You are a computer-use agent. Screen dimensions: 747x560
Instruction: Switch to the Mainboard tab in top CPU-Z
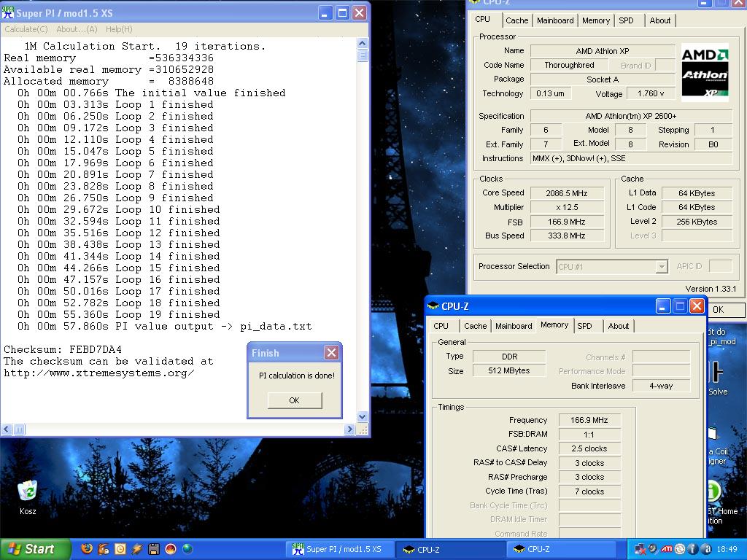pos(555,20)
